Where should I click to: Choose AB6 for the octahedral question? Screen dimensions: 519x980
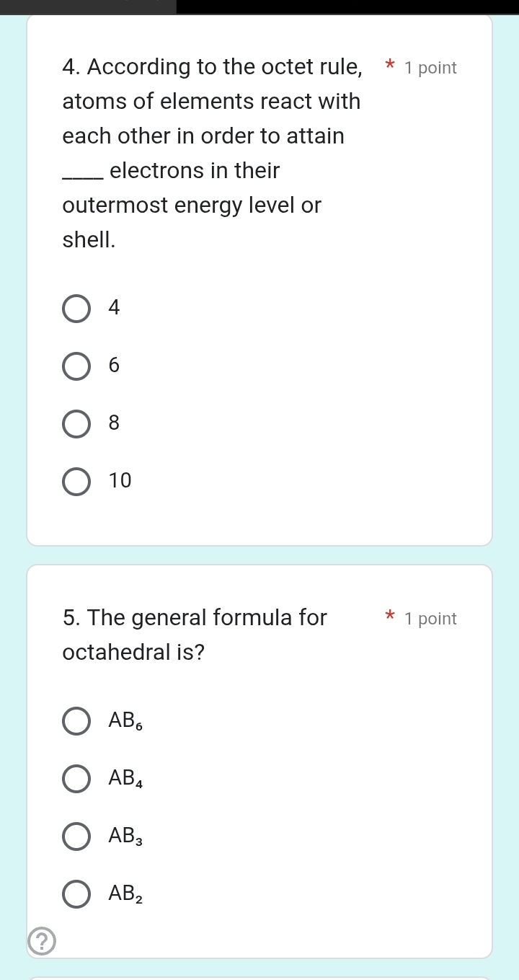tap(76, 720)
